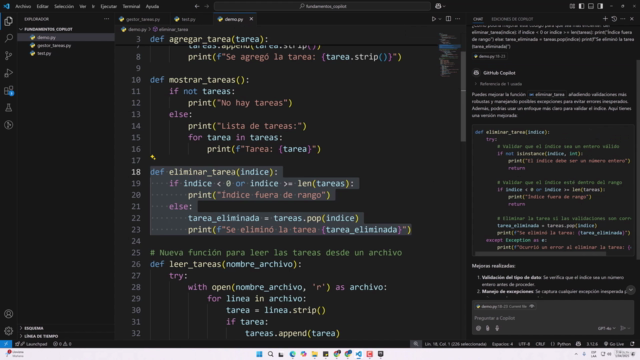Viewport: 640px width, 360px height.
Task: Open editor More Actions ellipsis
Action: (458, 19)
